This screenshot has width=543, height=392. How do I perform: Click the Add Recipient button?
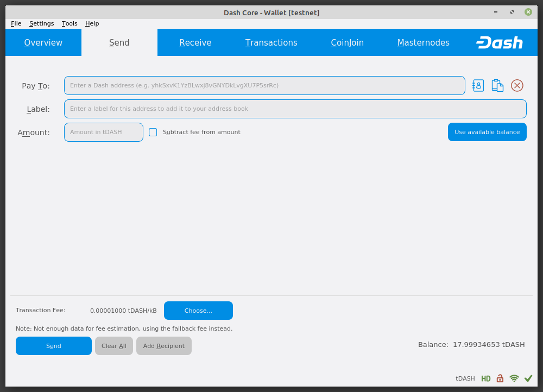[164, 346]
